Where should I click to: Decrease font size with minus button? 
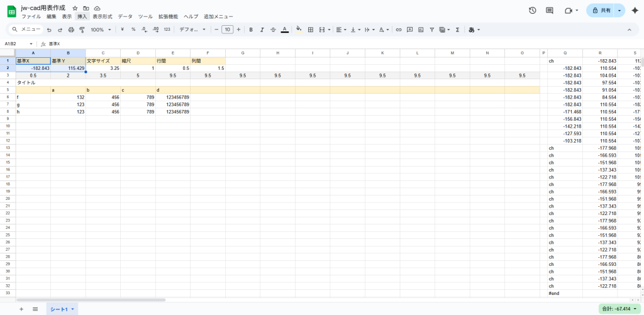click(216, 30)
